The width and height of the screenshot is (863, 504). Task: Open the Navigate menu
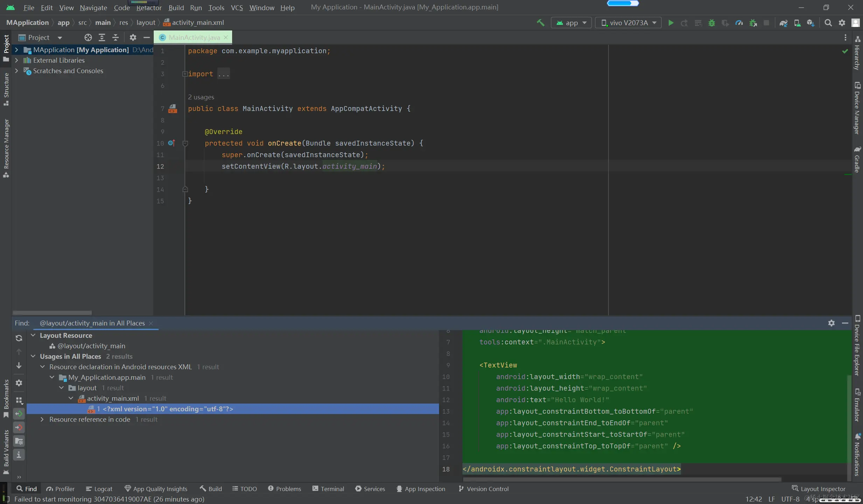[x=93, y=7]
